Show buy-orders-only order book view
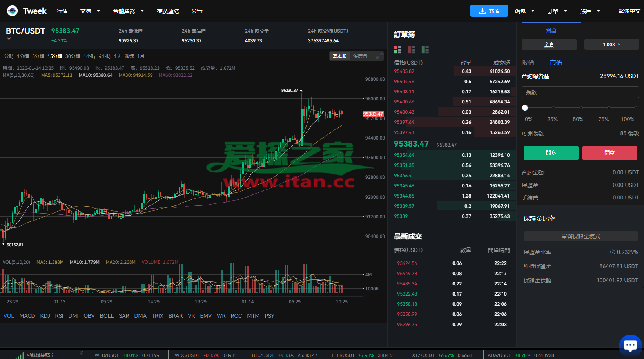This screenshot has height=359, width=644. (x=425, y=50)
